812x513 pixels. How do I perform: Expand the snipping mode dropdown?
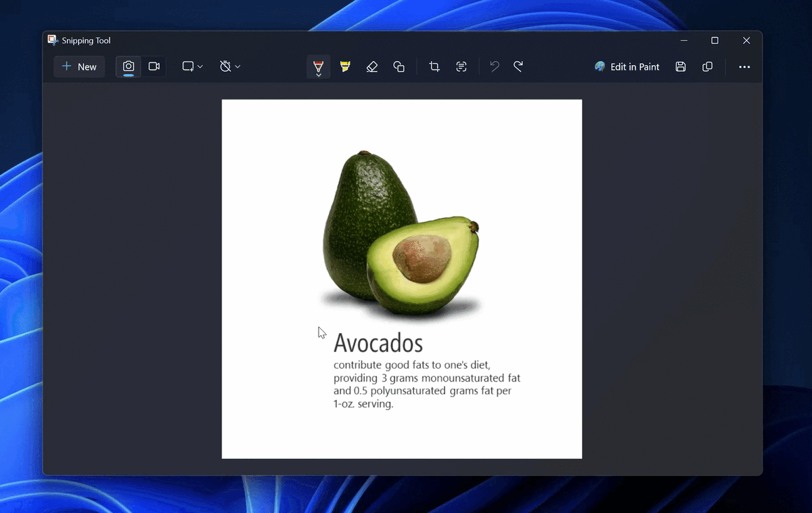tap(192, 66)
